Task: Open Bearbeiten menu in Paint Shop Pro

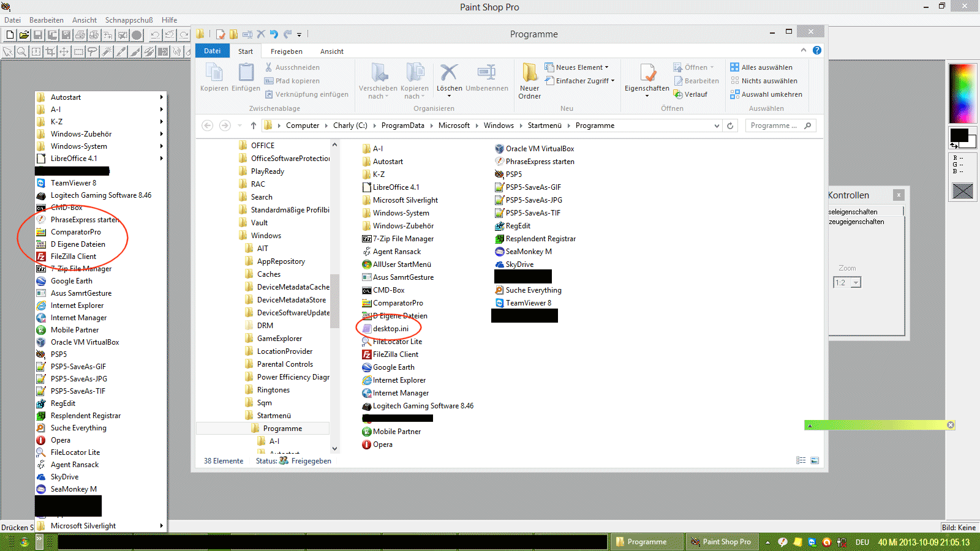Action: point(47,20)
